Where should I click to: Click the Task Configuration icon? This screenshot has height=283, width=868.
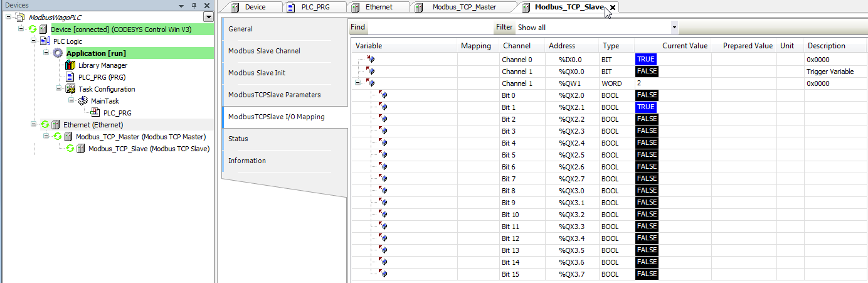(x=71, y=89)
